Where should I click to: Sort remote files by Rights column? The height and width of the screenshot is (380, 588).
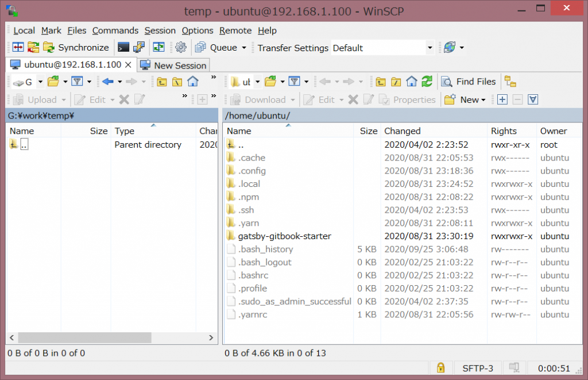(512, 130)
